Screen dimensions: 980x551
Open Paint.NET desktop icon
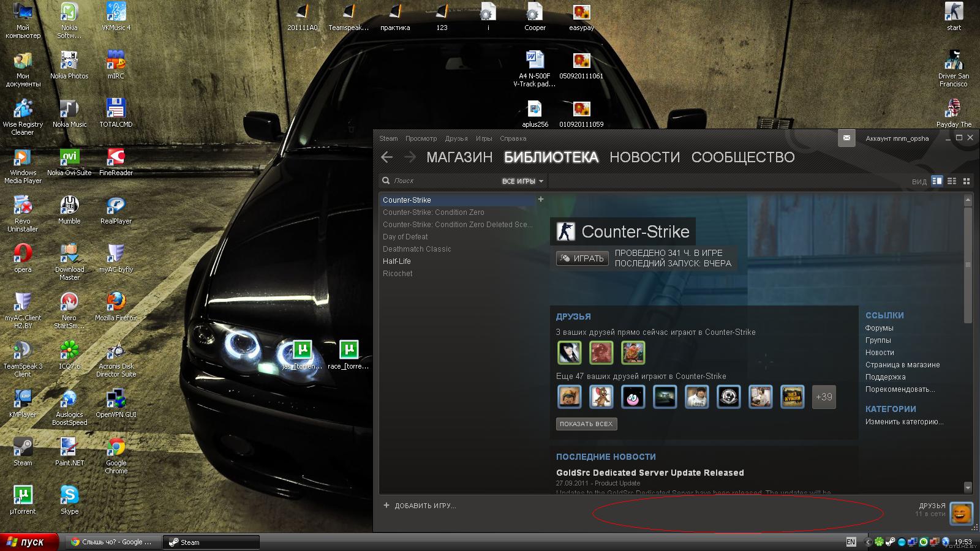pos(69,452)
